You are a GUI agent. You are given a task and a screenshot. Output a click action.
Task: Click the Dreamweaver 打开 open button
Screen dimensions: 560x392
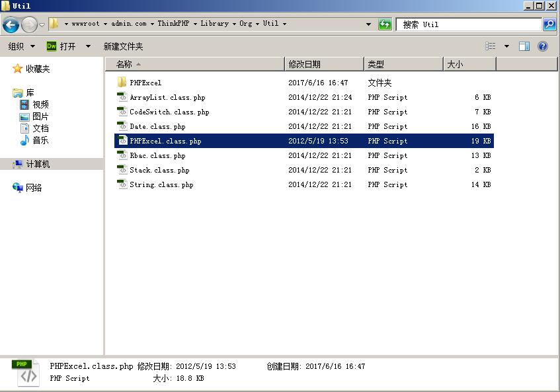click(x=61, y=46)
